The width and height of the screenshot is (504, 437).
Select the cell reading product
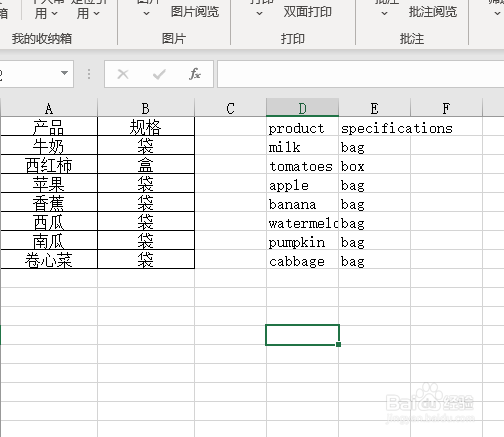coord(302,126)
